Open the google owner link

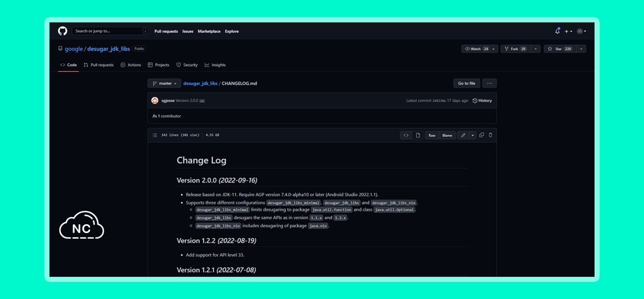pos(74,49)
